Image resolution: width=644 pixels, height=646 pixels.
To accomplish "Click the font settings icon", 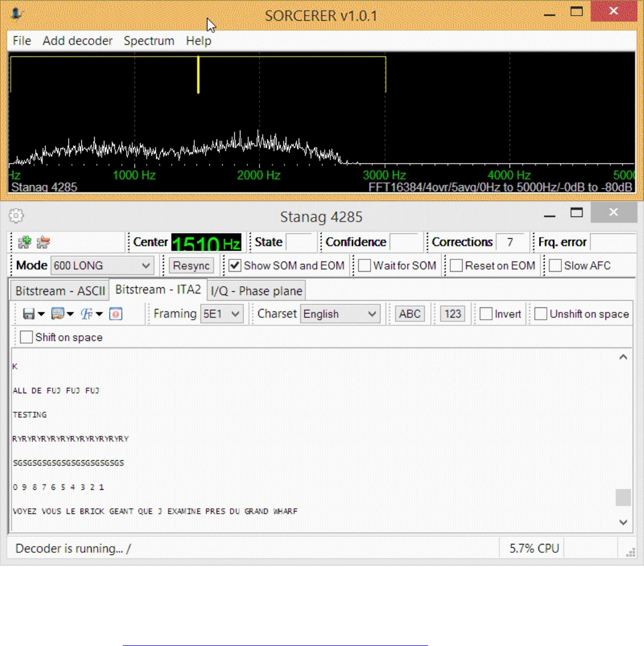I will coord(86,314).
